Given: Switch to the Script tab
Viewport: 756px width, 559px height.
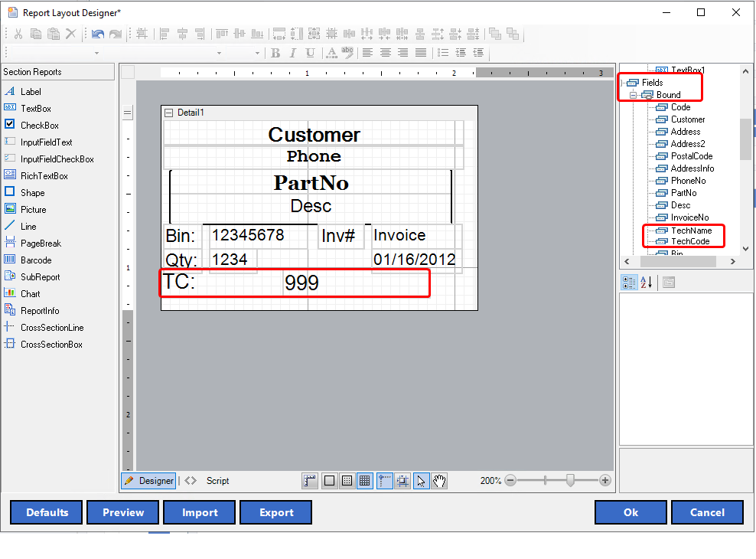Looking at the screenshot, I should click(x=217, y=481).
